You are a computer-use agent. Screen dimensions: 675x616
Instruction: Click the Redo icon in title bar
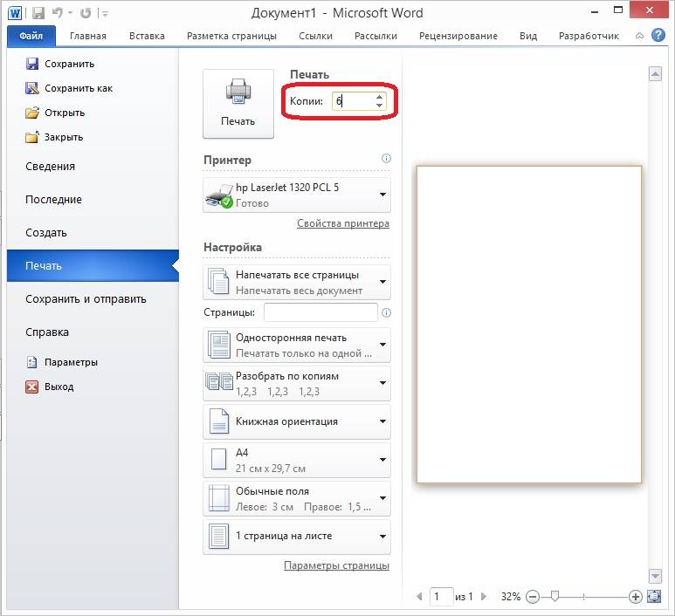tap(86, 13)
